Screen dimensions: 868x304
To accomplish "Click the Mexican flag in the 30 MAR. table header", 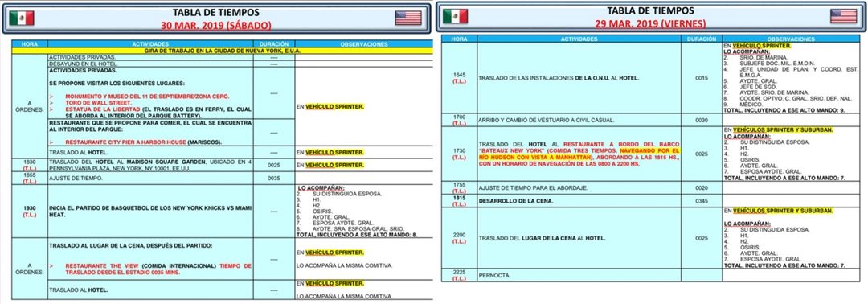I will 22,18.
